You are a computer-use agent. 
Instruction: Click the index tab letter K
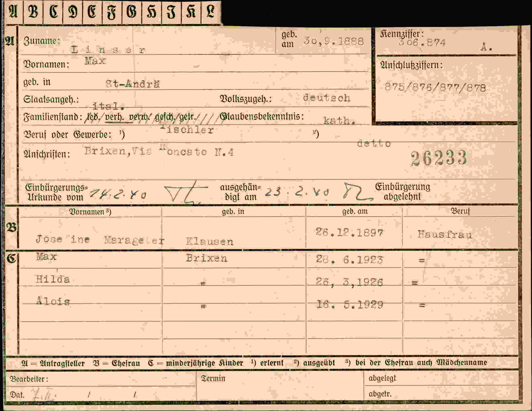coord(191,12)
